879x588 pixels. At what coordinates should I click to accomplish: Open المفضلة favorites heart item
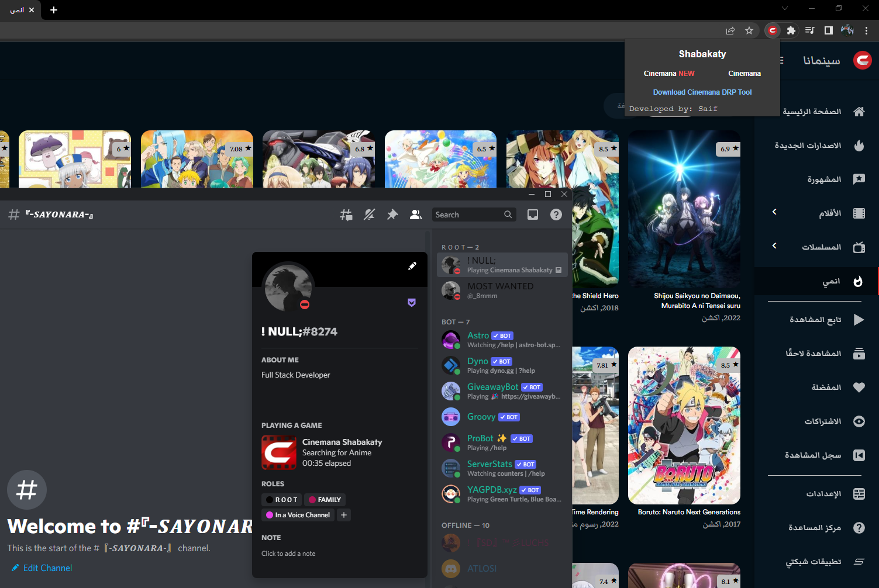click(816, 388)
